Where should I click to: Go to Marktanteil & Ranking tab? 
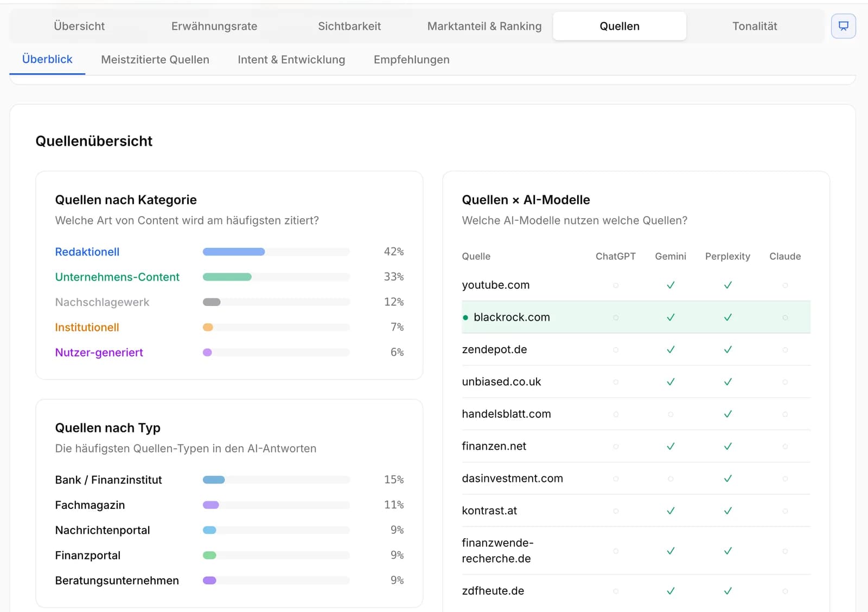(484, 26)
